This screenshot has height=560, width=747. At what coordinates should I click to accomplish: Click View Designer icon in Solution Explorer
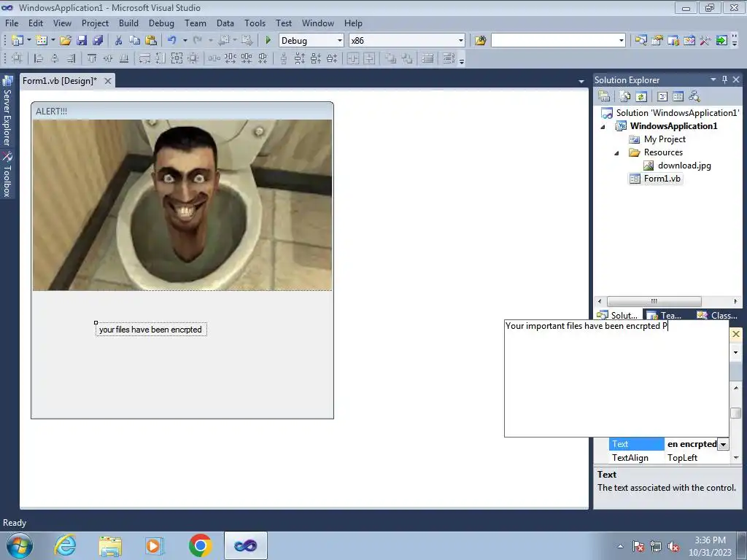click(678, 97)
